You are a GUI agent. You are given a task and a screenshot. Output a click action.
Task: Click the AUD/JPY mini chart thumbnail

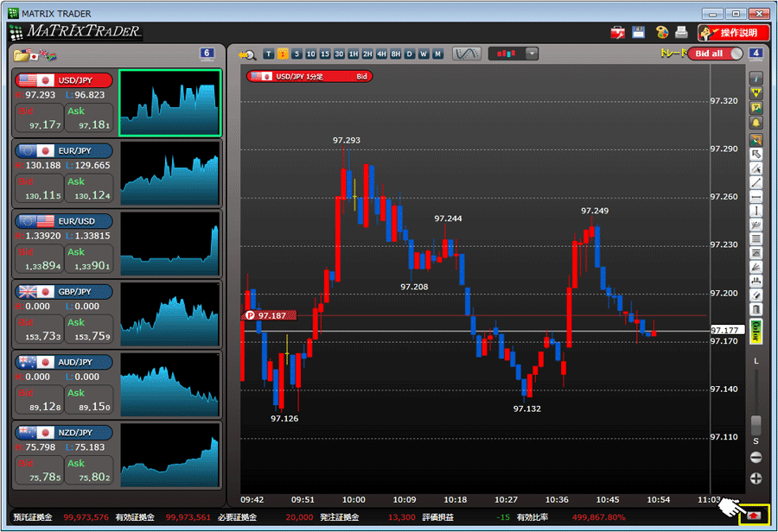click(x=169, y=384)
